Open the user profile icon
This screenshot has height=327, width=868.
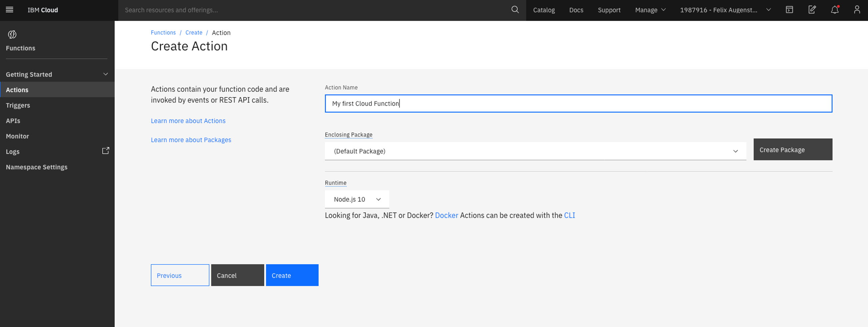[x=857, y=10]
